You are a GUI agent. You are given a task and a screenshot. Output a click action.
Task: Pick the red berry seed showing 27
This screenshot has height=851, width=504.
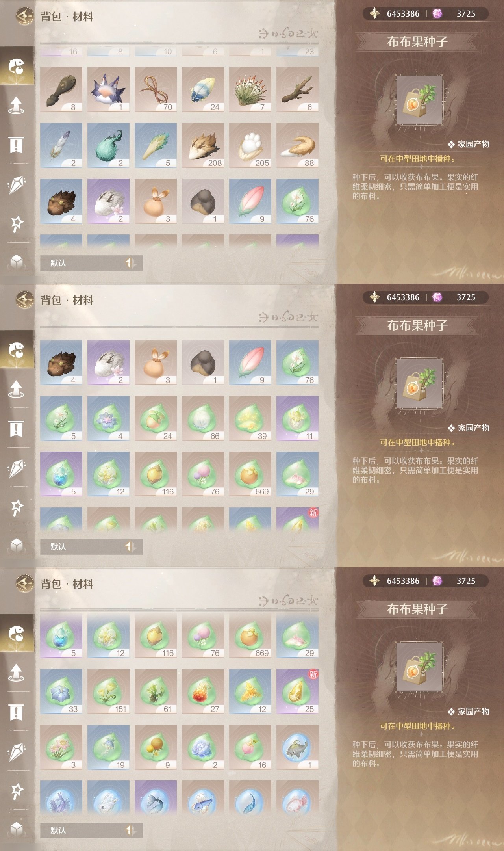click(203, 691)
